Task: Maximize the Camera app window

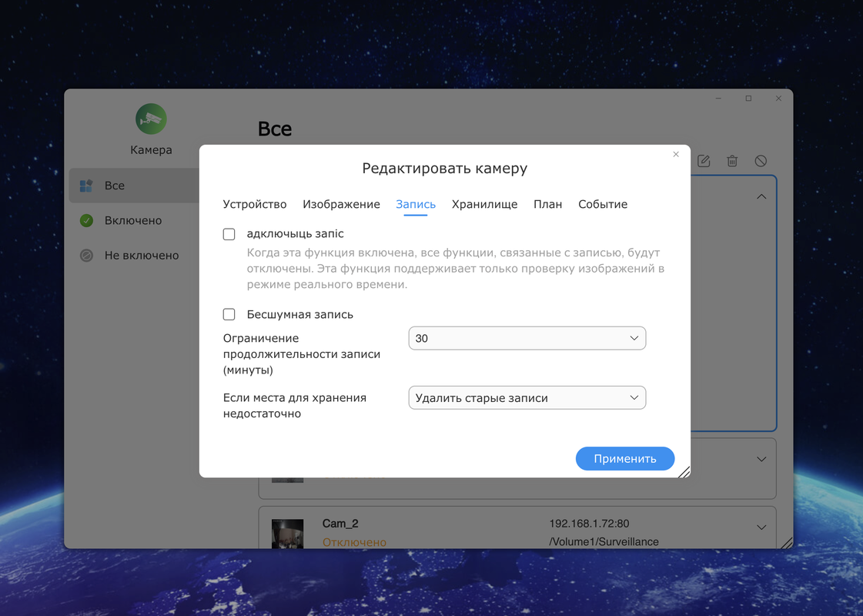Action: [x=748, y=99]
